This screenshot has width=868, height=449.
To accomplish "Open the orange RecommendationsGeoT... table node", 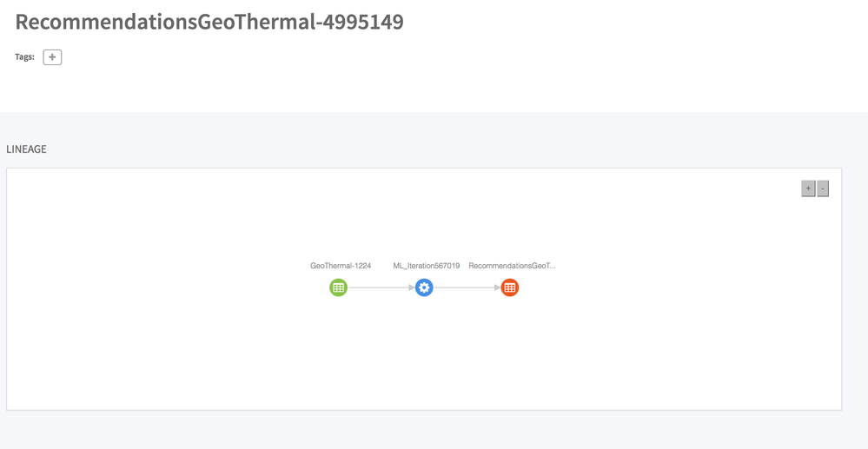I will click(510, 287).
